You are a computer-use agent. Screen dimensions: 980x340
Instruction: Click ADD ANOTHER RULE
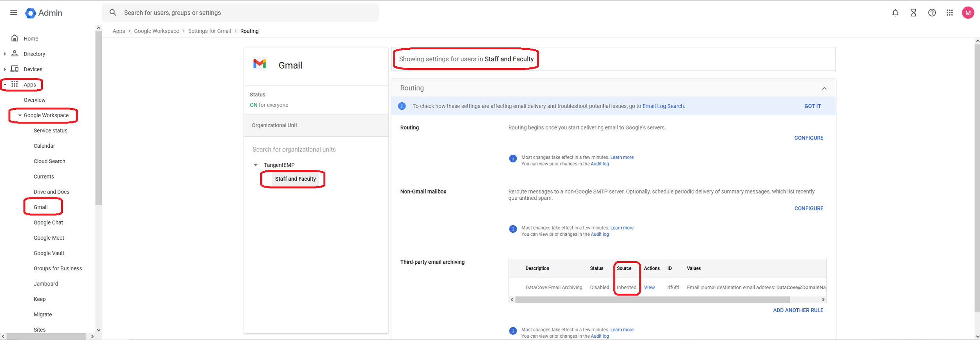[x=798, y=310]
